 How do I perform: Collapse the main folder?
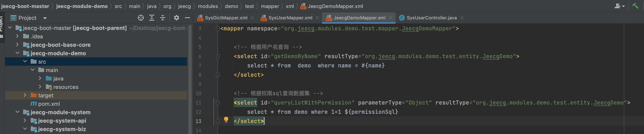[x=33, y=70]
